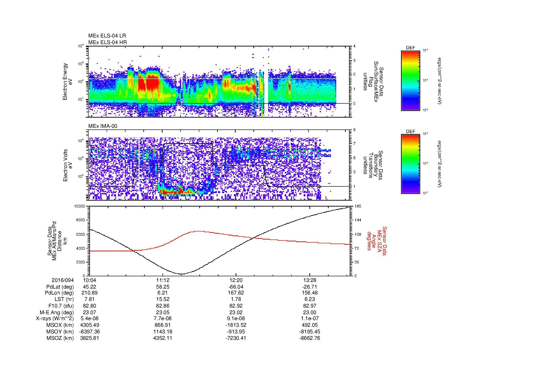Image resolution: width=555 pixels, height=392 pixels.
Task: Click the Boundary Transitions axis label
Action: 373,166
